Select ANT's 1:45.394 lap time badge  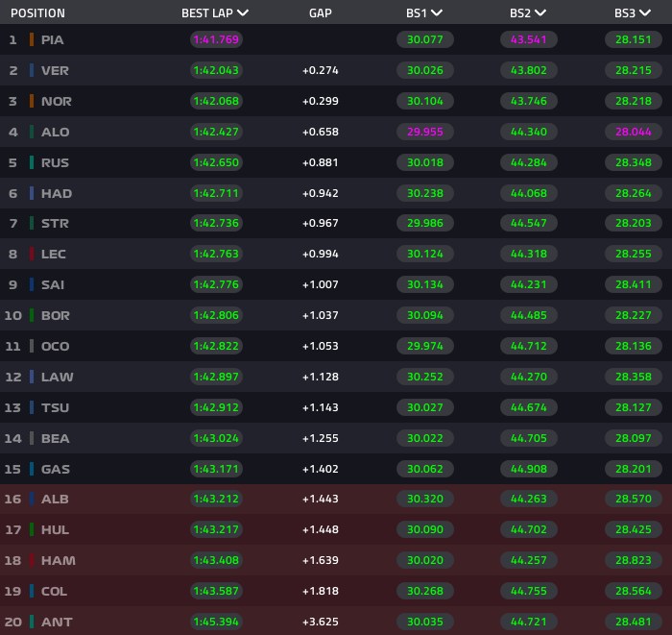[216, 622]
